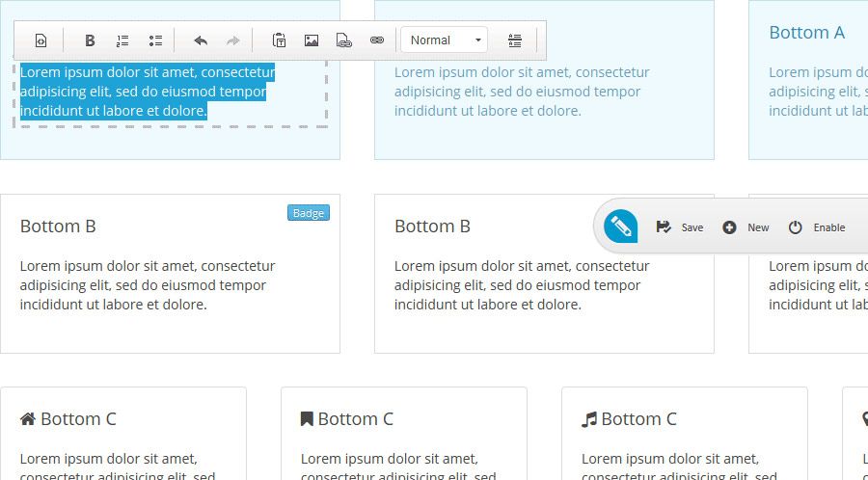Click the block formatting icon after Normal

(x=515, y=40)
